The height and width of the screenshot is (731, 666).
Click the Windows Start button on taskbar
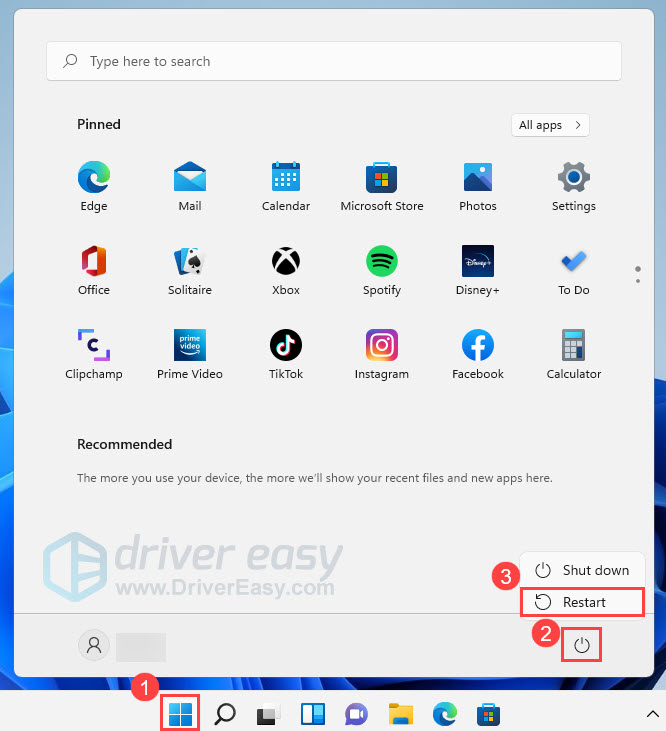pos(181,713)
